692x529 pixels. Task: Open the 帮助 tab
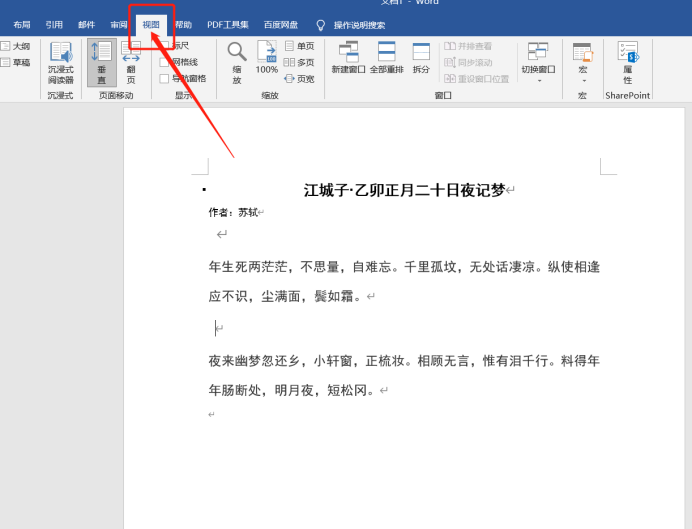coord(183,25)
